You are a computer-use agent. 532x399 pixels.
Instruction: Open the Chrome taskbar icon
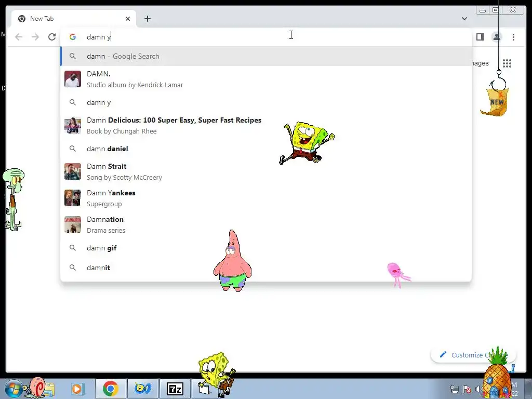click(x=111, y=389)
